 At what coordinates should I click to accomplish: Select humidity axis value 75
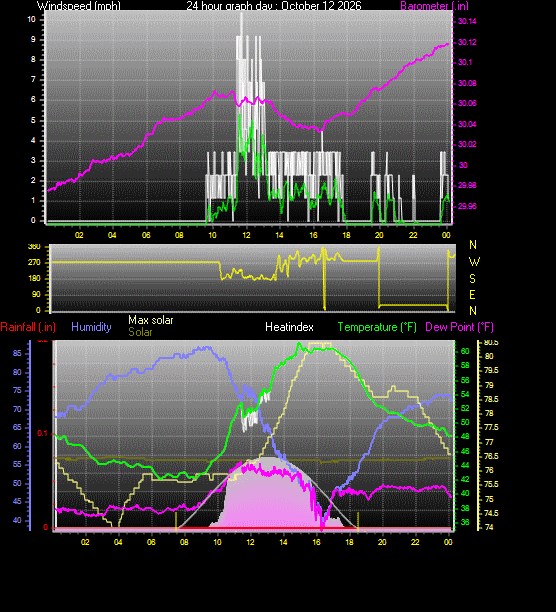coord(17,391)
